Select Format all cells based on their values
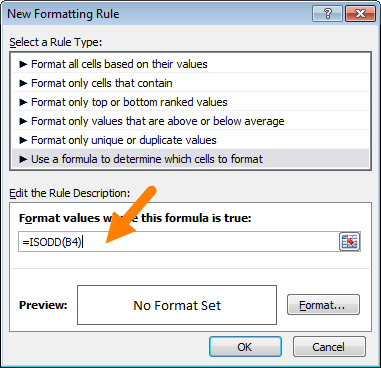Viewport: 381px width, 368px height. [191, 64]
